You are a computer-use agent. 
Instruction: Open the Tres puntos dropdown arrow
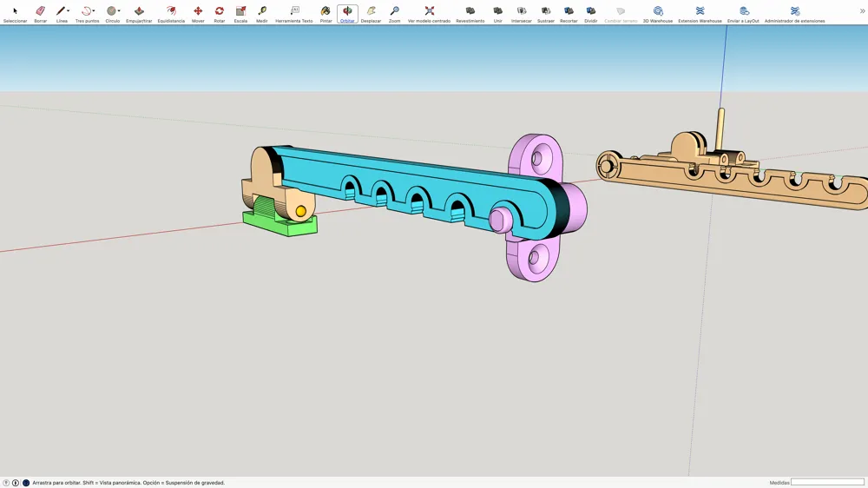tap(94, 11)
